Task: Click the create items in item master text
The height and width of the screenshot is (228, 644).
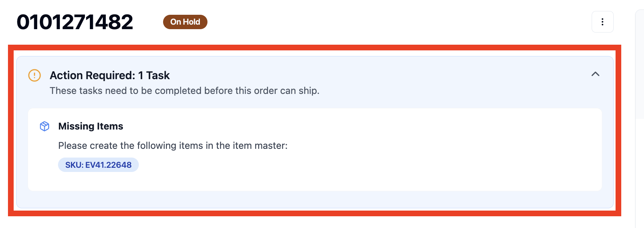Action: (x=173, y=146)
